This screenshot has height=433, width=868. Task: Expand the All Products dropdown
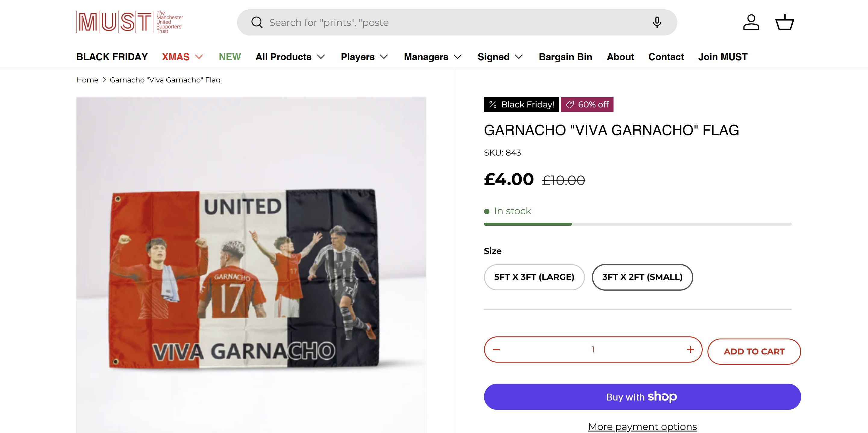(x=290, y=57)
